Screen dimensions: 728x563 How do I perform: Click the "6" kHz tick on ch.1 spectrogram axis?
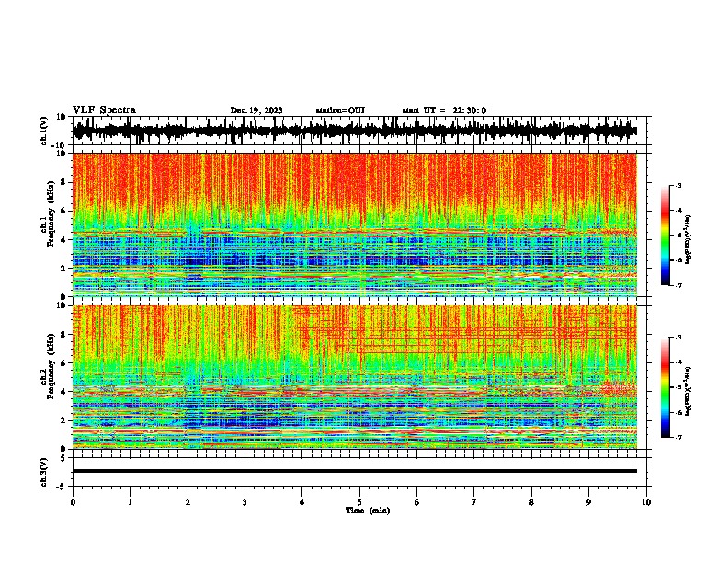pyautogui.click(x=64, y=211)
